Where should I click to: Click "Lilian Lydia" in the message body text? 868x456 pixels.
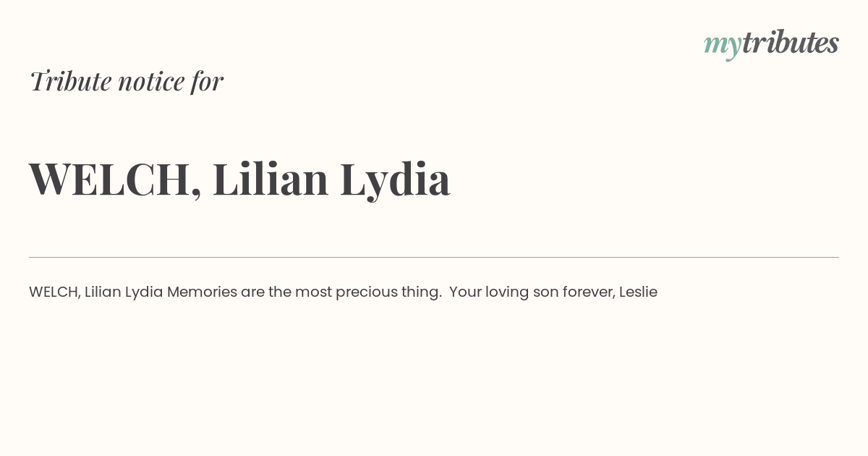[124, 292]
